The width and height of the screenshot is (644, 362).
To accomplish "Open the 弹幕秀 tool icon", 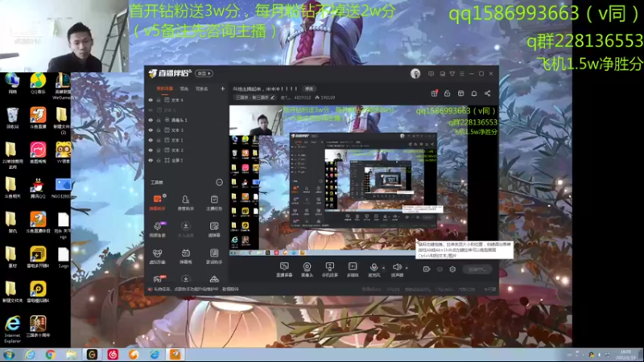I will pyautogui.click(x=186, y=256).
